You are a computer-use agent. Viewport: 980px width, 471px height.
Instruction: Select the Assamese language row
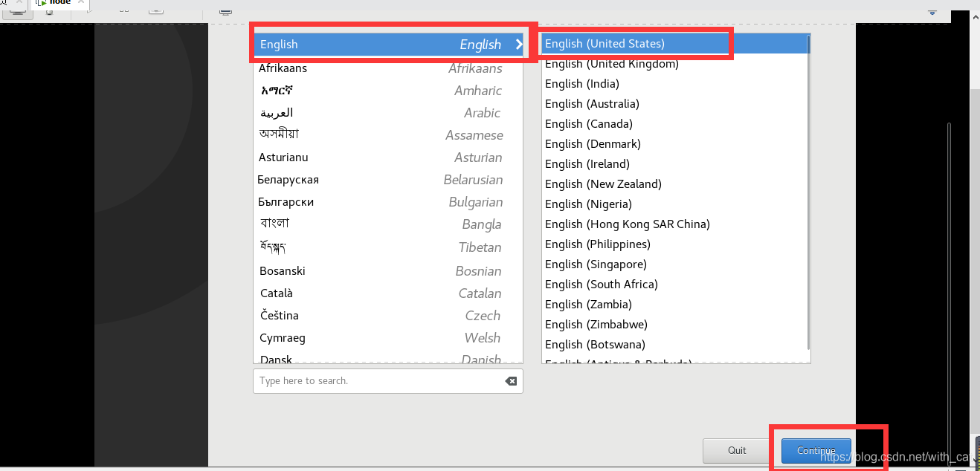pos(388,135)
